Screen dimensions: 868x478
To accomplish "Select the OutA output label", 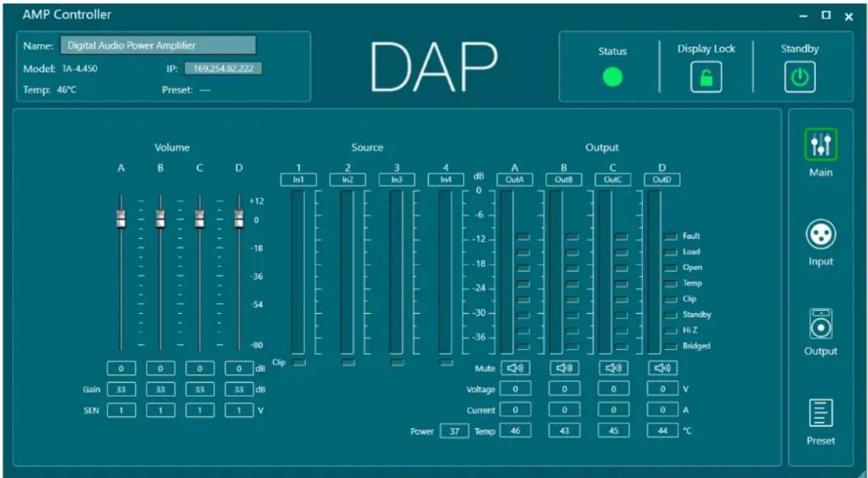I will point(515,179).
